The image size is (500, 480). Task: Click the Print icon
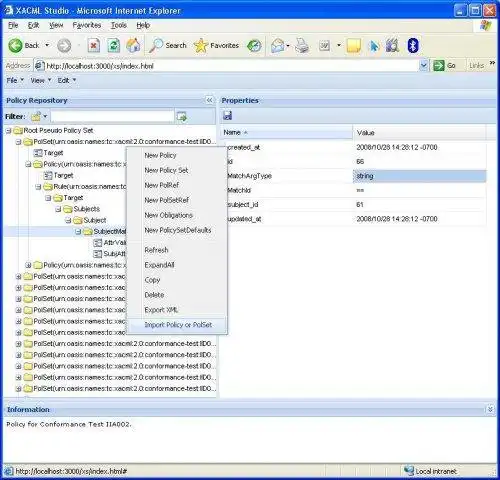point(302,46)
